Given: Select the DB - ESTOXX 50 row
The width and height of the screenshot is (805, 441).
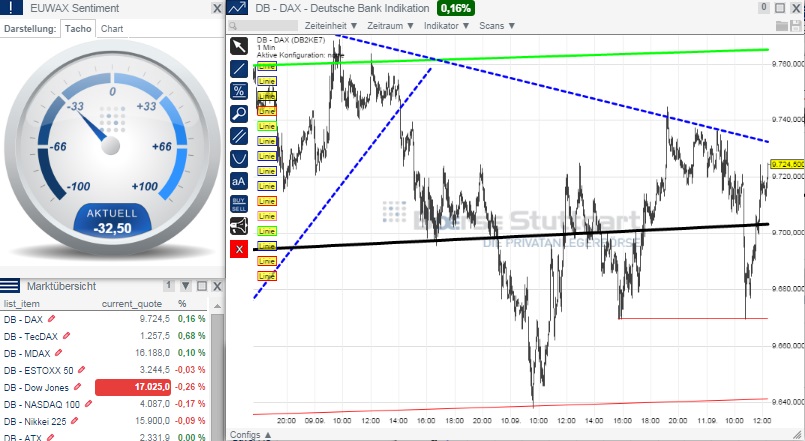Looking at the screenshot, I should (104, 370).
